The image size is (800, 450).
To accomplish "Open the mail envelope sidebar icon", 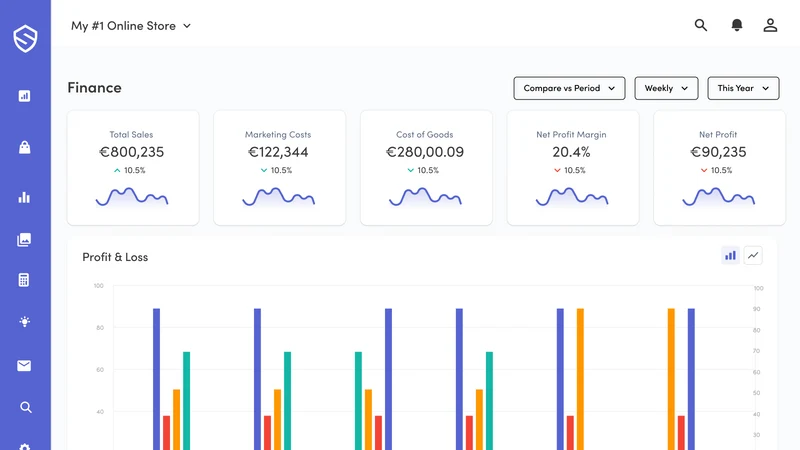I will (24, 366).
